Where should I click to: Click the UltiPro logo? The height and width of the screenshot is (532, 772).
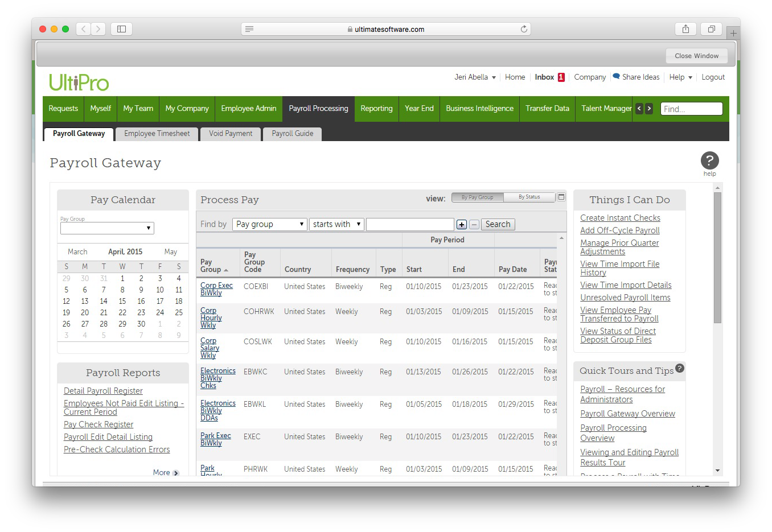click(79, 83)
